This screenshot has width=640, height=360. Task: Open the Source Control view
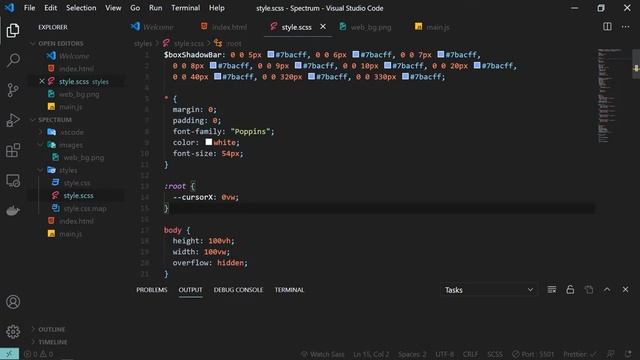(x=13, y=90)
